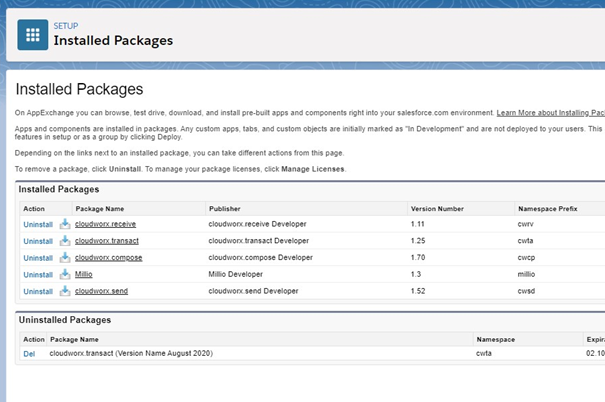Viewport: 605px width, 402px height.
Task: Open Learn More about Installing Packages link
Action: click(551, 113)
